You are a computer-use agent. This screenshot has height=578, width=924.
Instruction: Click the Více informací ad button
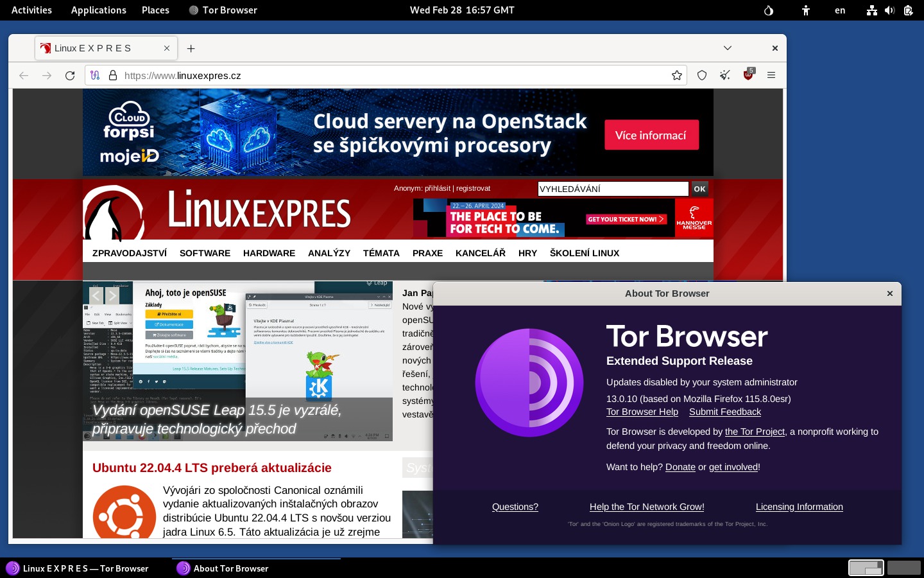(651, 135)
